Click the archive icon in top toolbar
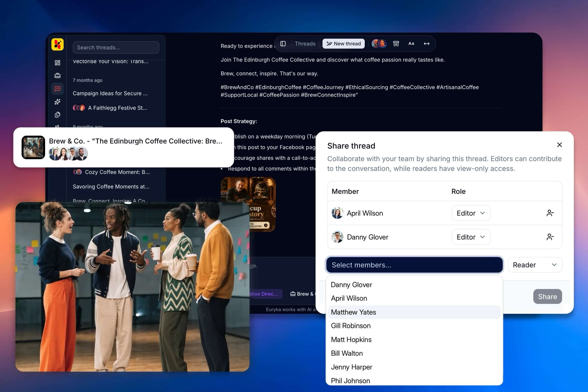 point(396,44)
